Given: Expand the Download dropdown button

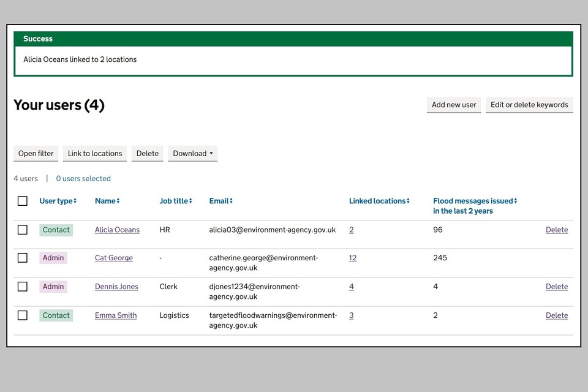Looking at the screenshot, I should point(193,153).
